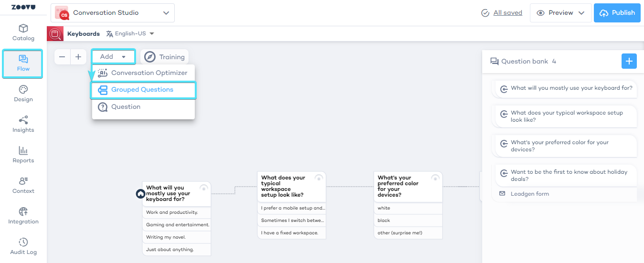Open the Training button
The height and width of the screenshot is (263, 644).
click(x=165, y=57)
